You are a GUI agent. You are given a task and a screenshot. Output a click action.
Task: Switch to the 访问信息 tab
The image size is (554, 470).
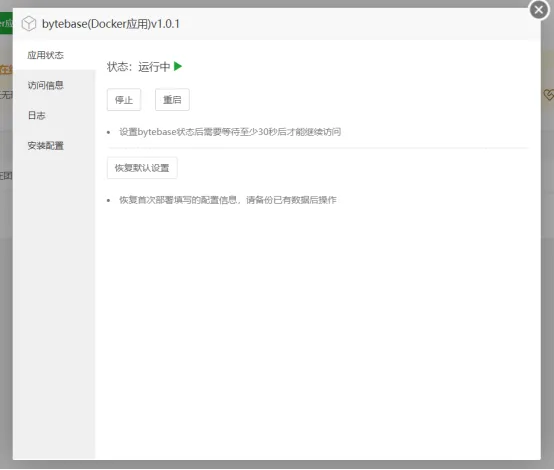point(54,85)
